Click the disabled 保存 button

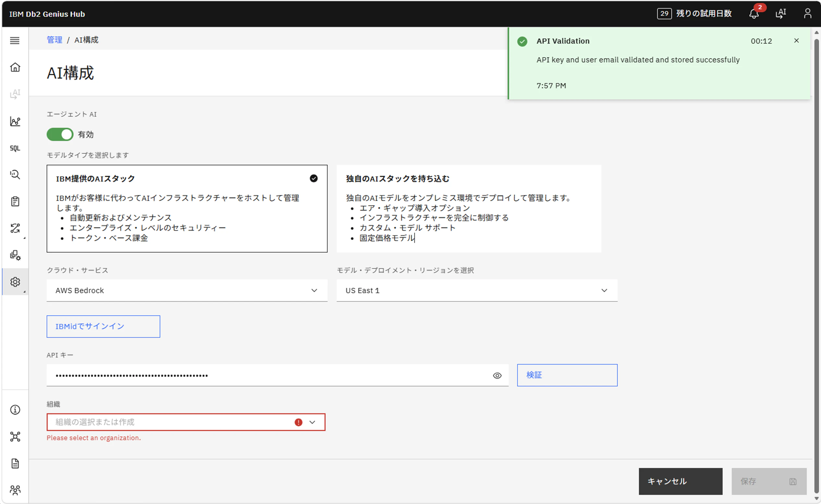tap(769, 481)
